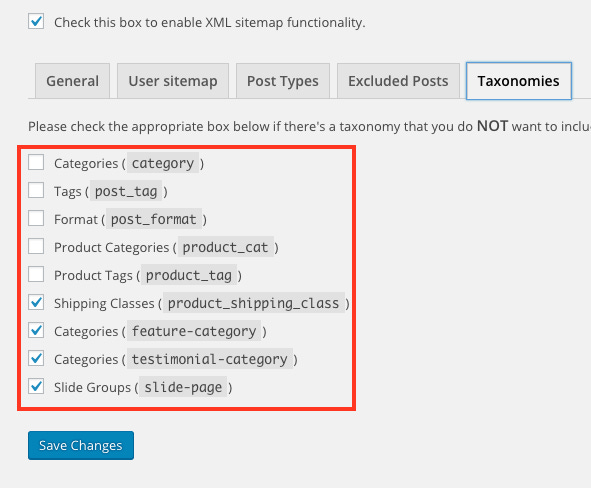The height and width of the screenshot is (488, 591).
Task: Open the General tab
Action: pyautogui.click(x=72, y=81)
